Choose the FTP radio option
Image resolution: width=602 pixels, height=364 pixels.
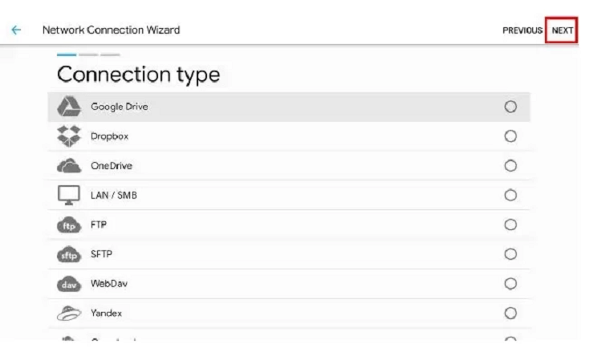coord(510,224)
